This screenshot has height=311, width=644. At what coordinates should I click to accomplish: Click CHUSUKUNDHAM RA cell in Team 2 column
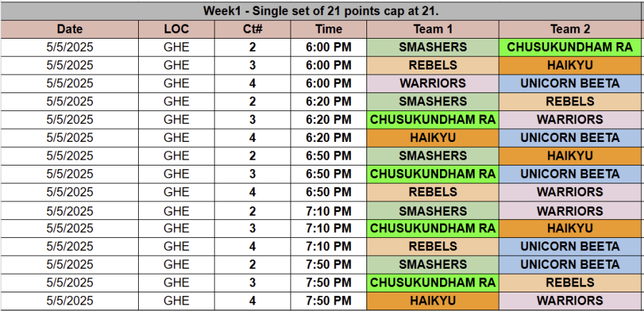(570, 47)
